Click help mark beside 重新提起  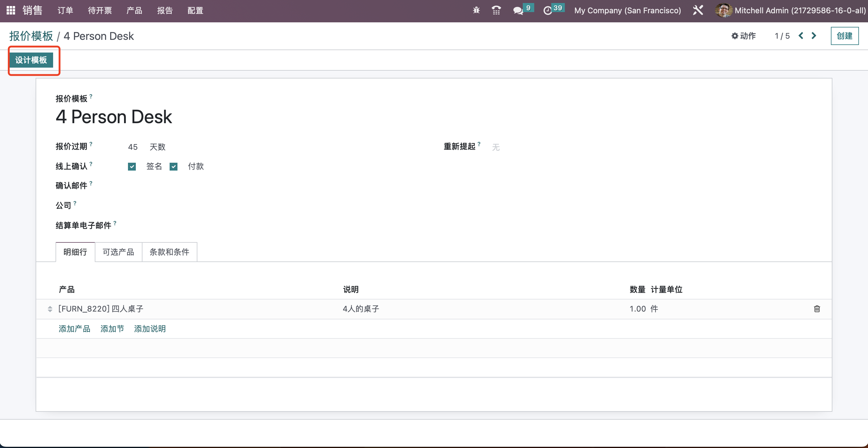[479, 144]
